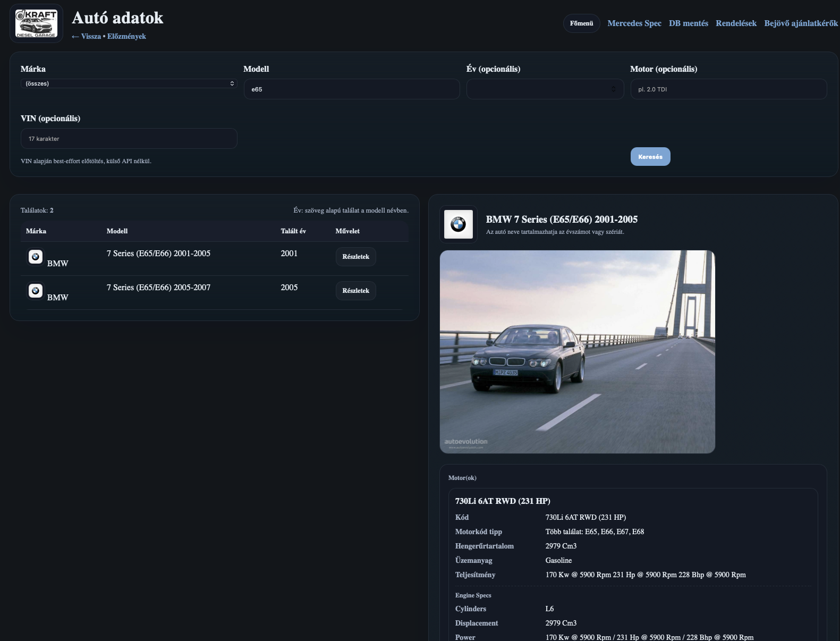Click the 'Engine Specs' subheading
This screenshot has height=641, width=840.
473,595
